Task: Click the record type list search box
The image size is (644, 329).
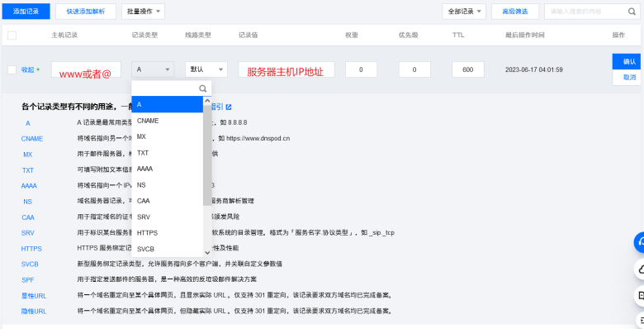Action: (x=171, y=88)
